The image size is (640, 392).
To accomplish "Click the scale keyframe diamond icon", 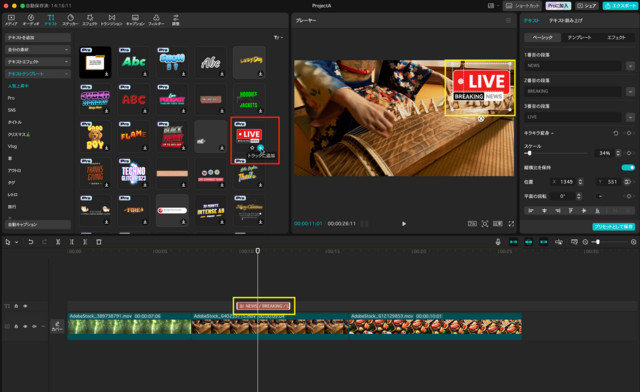I will (629, 153).
